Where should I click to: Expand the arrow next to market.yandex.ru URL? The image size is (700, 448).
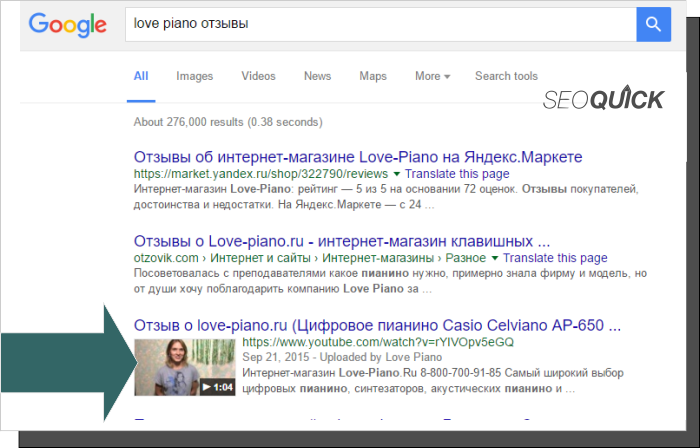[396, 174]
